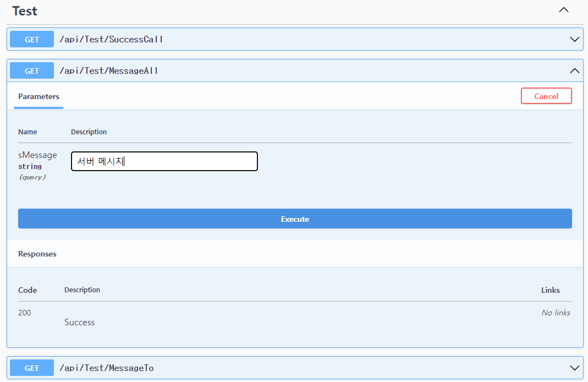Click the Cancel button

coord(546,96)
